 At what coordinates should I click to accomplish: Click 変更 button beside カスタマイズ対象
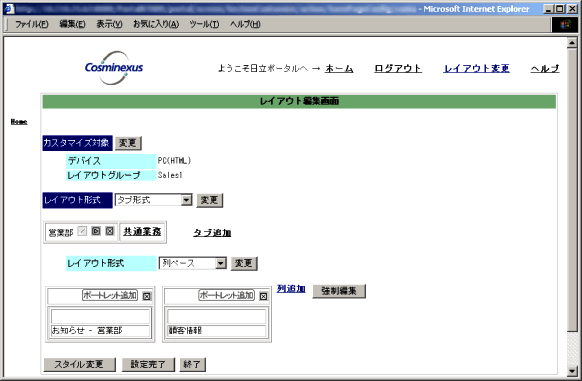(x=128, y=143)
